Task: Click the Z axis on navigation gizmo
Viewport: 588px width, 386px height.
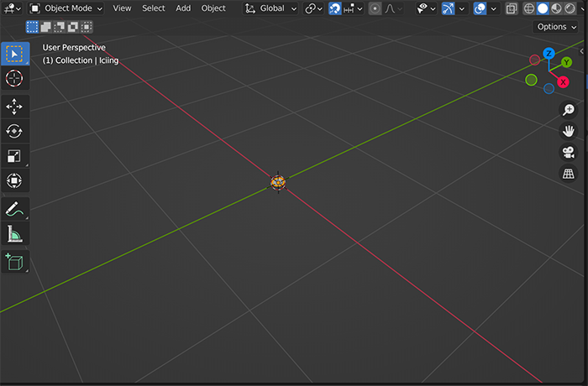Action: pyautogui.click(x=549, y=53)
